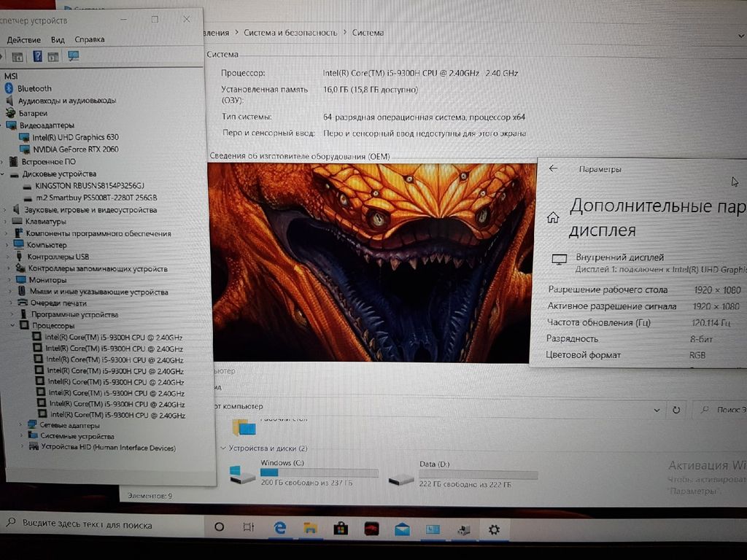Expand the Программные устройства node
This screenshot has width=747, height=560.
tap(12, 314)
